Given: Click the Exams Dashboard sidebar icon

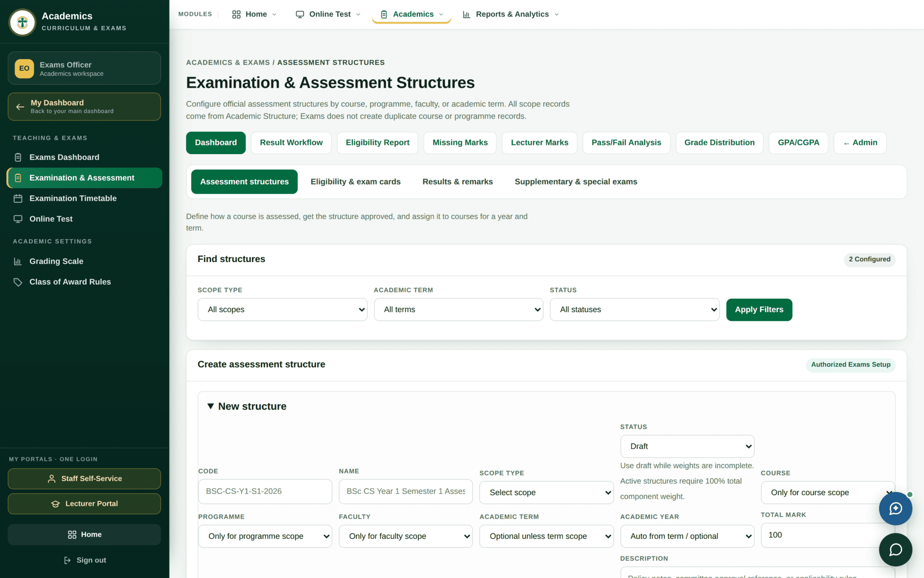Looking at the screenshot, I should [x=18, y=158].
